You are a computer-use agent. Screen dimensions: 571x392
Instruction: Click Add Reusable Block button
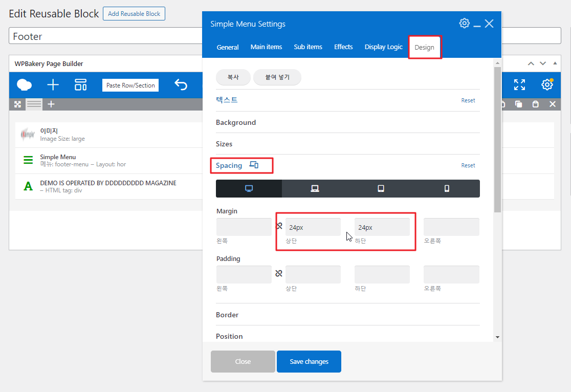(x=134, y=13)
